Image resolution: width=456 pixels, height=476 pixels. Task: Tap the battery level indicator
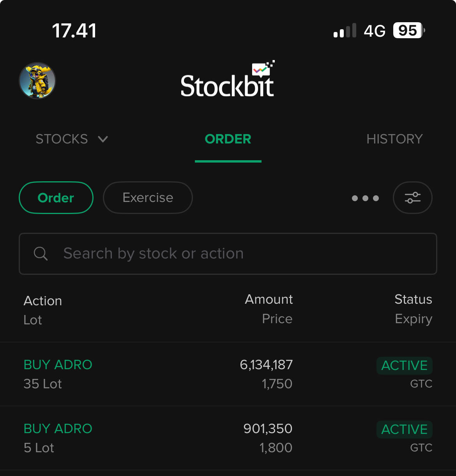click(408, 30)
